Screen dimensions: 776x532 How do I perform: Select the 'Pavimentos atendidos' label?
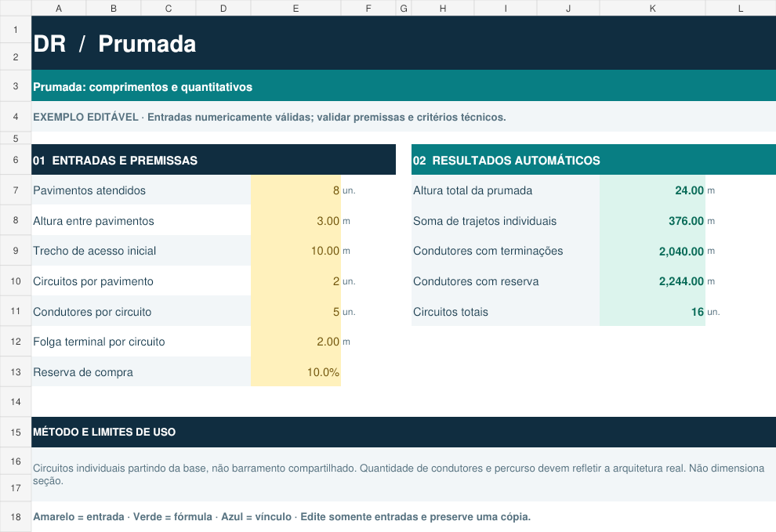(x=141, y=190)
